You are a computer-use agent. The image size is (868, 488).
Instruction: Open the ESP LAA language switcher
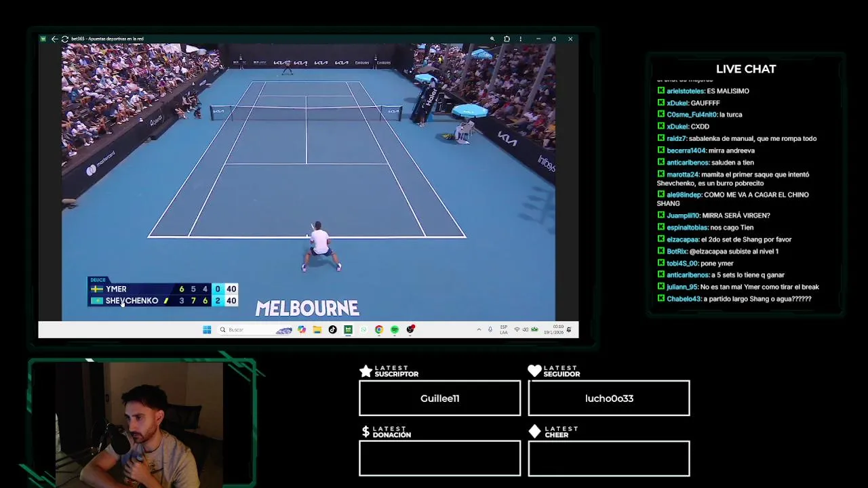[x=504, y=329]
